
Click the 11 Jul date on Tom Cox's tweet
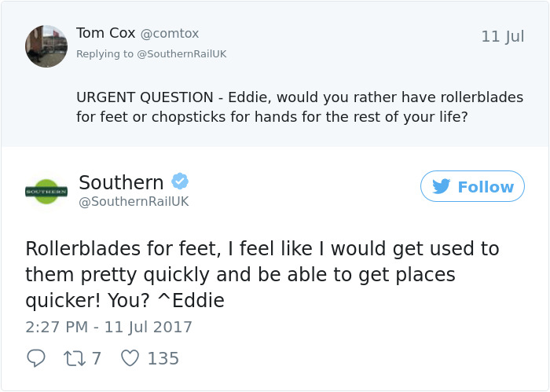[x=502, y=37]
